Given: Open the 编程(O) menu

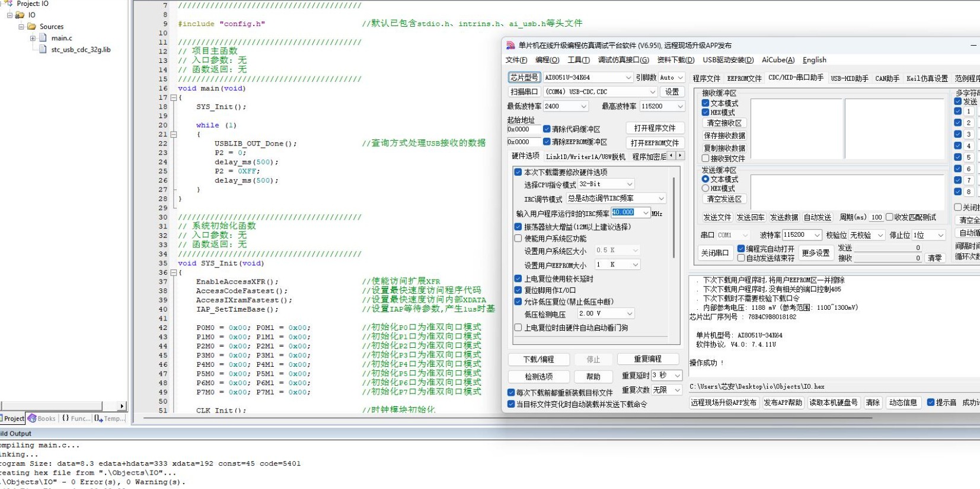Looking at the screenshot, I should coord(547,60).
